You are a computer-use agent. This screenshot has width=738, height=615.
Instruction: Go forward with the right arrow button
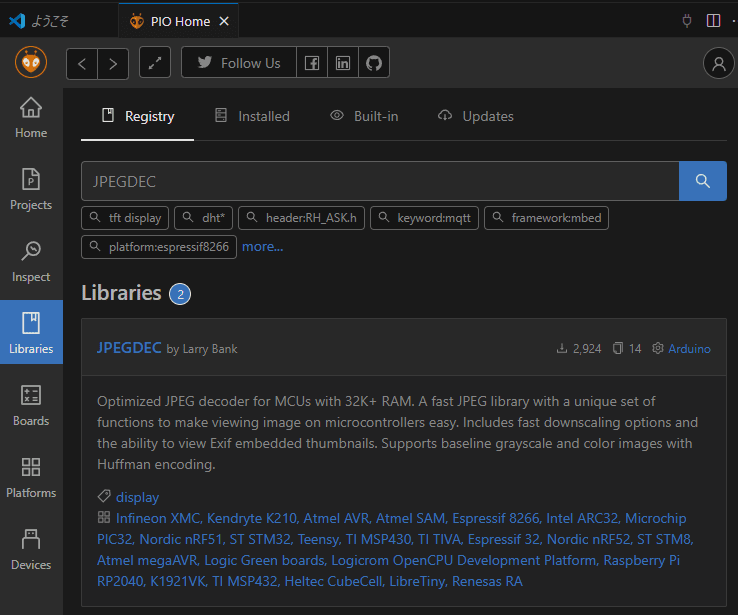point(113,64)
